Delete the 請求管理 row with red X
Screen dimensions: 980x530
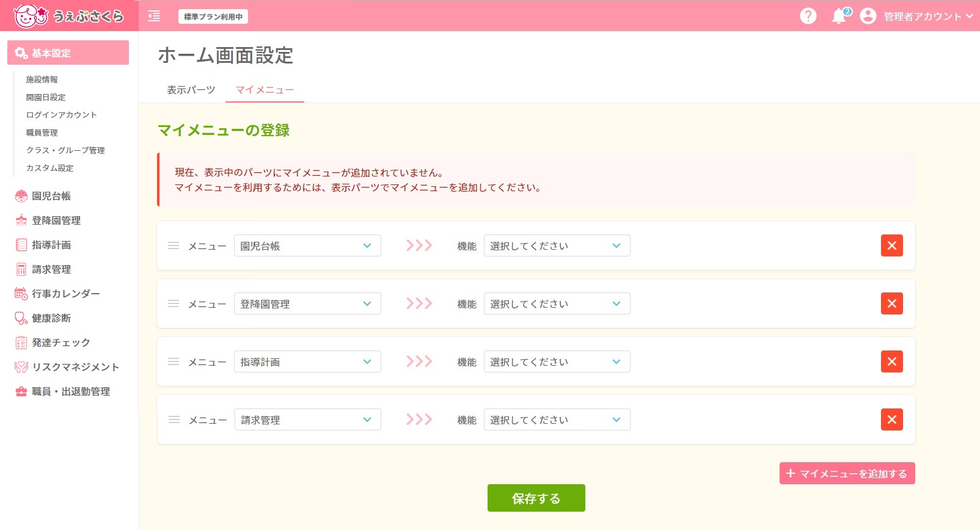pos(892,419)
